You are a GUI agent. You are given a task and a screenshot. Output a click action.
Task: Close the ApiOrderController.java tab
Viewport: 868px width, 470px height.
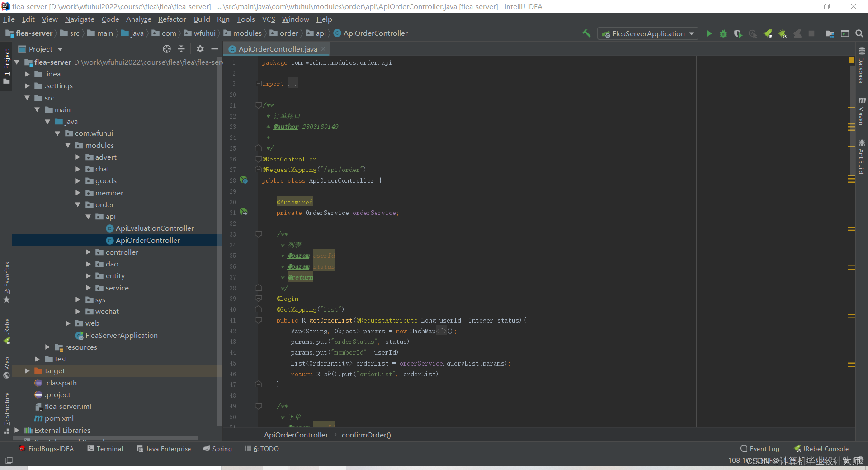click(x=323, y=49)
